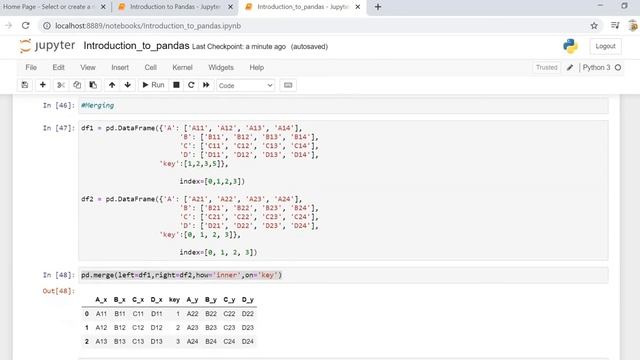Open the Insert menu
This screenshot has width=640, height=360.
pos(120,67)
